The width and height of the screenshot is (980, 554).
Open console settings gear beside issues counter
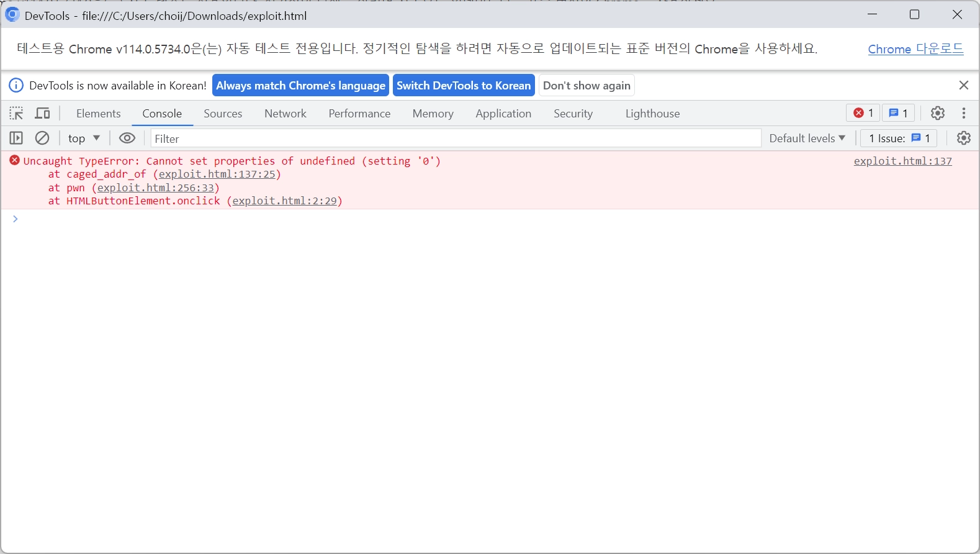click(964, 138)
